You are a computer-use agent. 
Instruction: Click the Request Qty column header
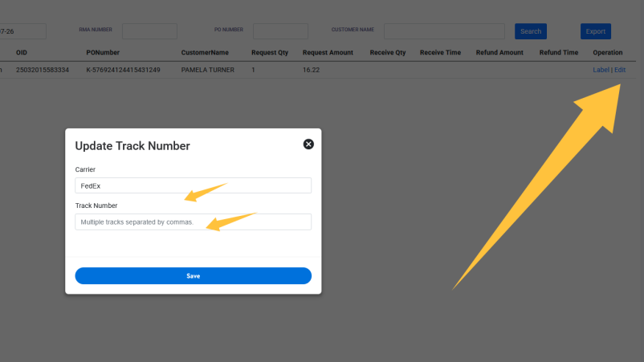[270, 52]
